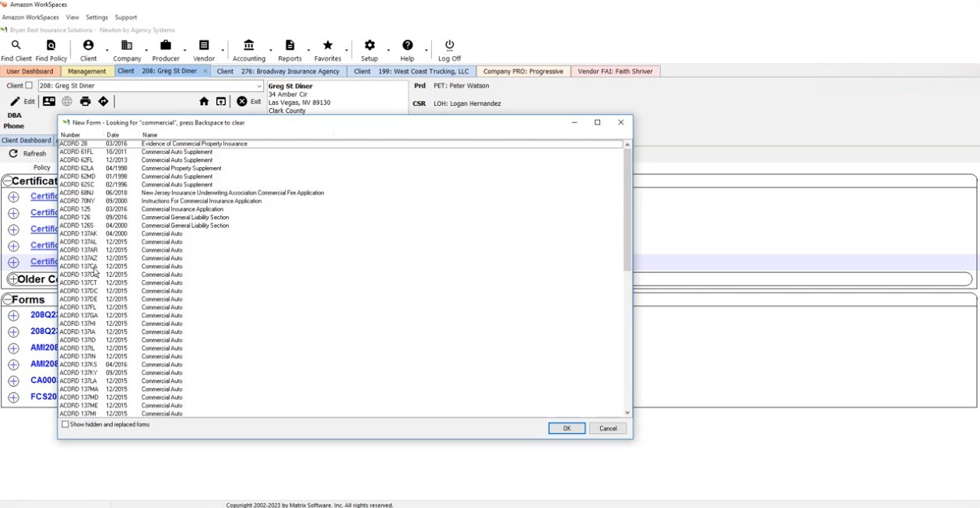
Task: Open the Find Client search tool
Action: pos(16,46)
